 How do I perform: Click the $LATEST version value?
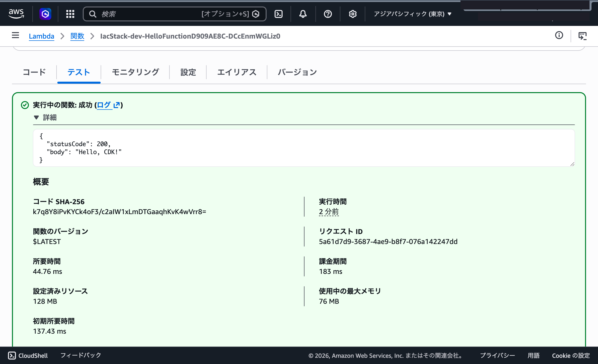coord(47,242)
